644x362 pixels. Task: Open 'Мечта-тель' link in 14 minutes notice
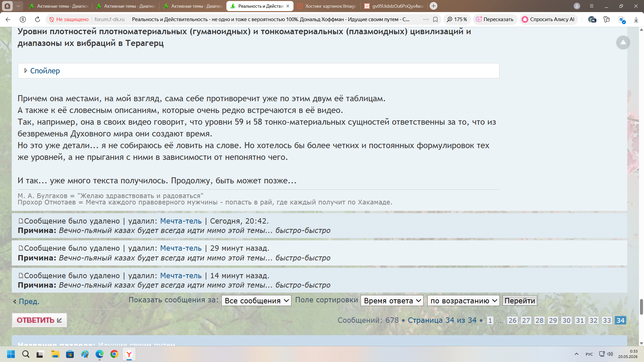(181, 276)
